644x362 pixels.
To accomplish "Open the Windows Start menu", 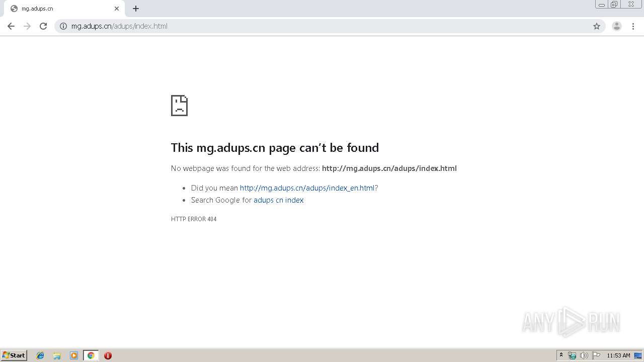I will coord(14,355).
